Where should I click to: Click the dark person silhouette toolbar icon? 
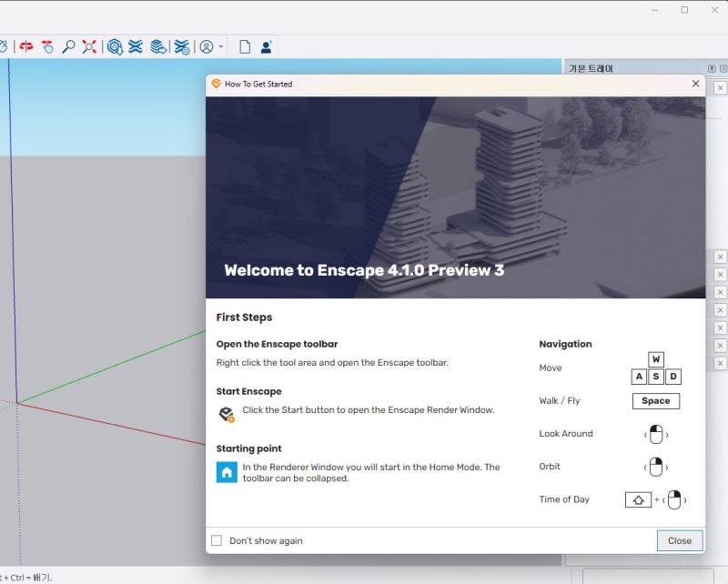[266, 47]
